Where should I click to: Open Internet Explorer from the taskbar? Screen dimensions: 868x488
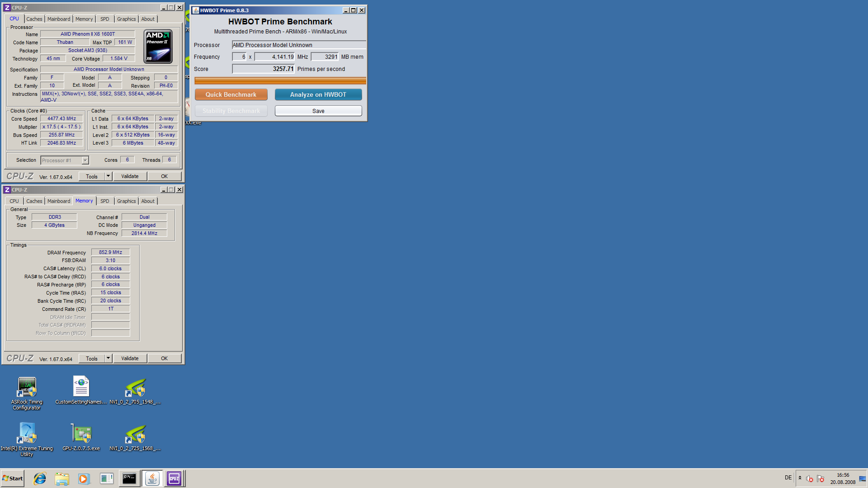coord(40,479)
